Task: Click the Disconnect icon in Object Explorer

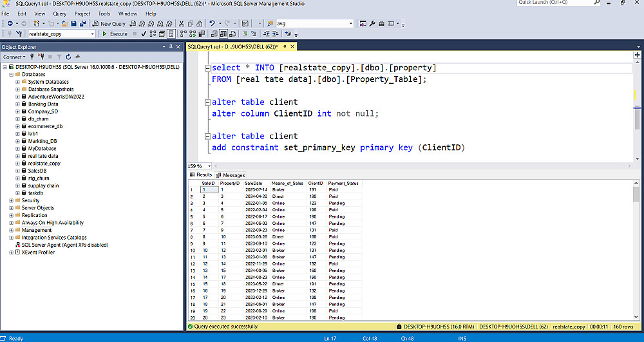Action: pyautogui.click(x=41, y=57)
